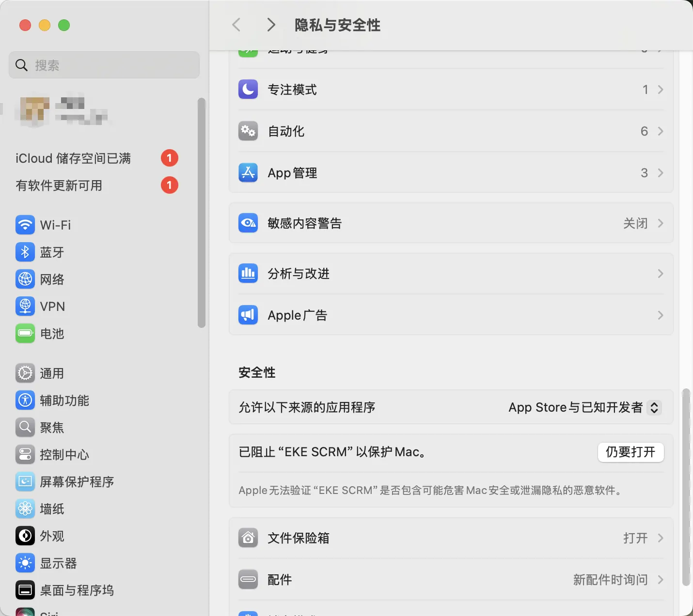Go forward with the right chevron

coord(271,25)
